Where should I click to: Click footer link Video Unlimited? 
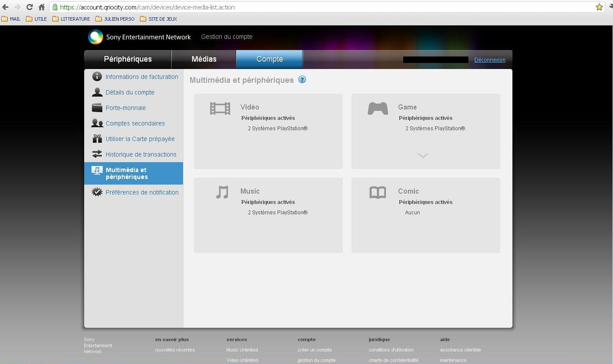tap(242, 360)
